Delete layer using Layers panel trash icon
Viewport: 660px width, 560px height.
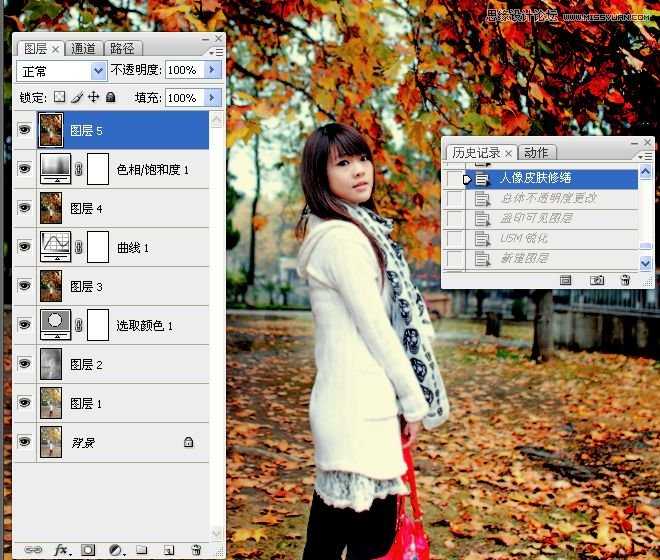(196, 549)
